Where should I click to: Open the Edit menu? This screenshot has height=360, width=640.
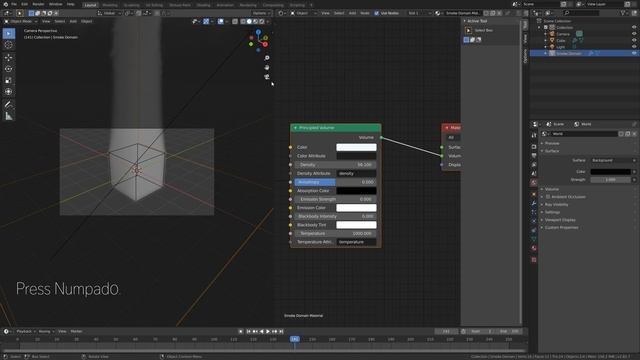(x=24, y=4)
